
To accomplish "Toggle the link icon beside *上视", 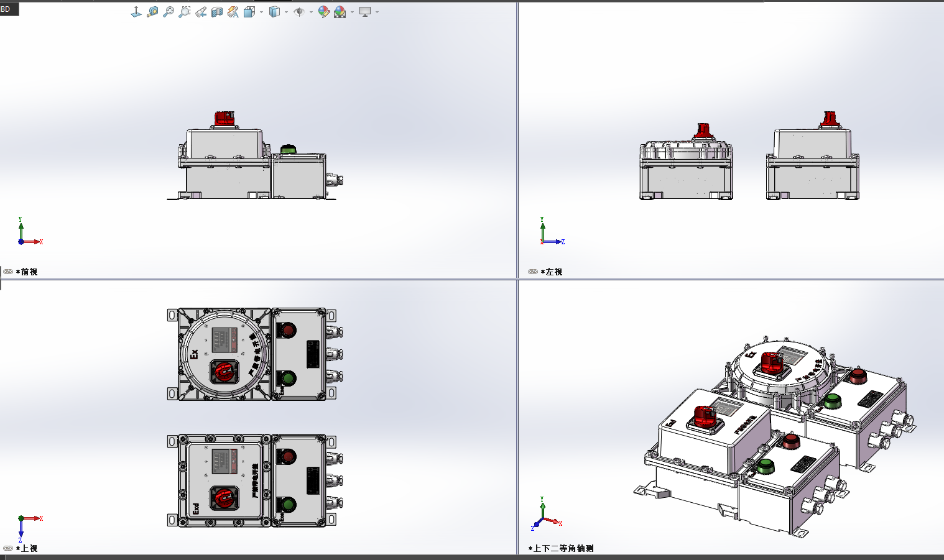I will [x=8, y=548].
